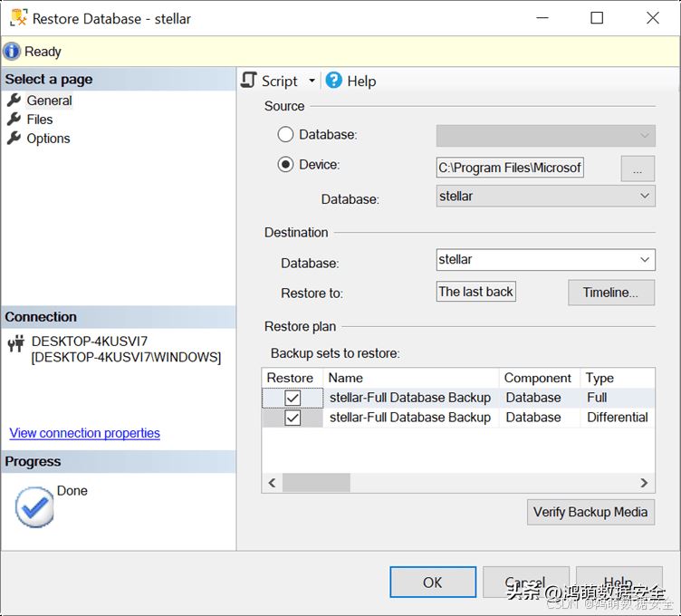Screen dimensions: 681x616
Task: Click the Restore column header
Action: pyautogui.click(x=292, y=378)
